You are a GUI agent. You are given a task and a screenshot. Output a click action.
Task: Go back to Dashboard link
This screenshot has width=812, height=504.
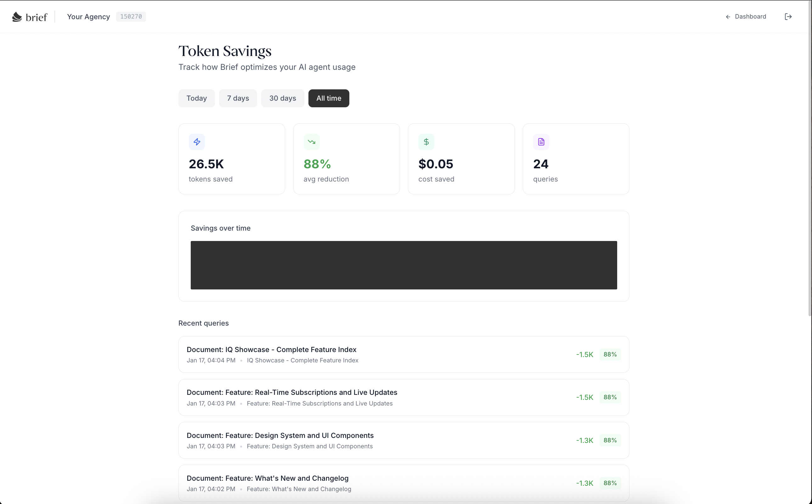point(750,17)
